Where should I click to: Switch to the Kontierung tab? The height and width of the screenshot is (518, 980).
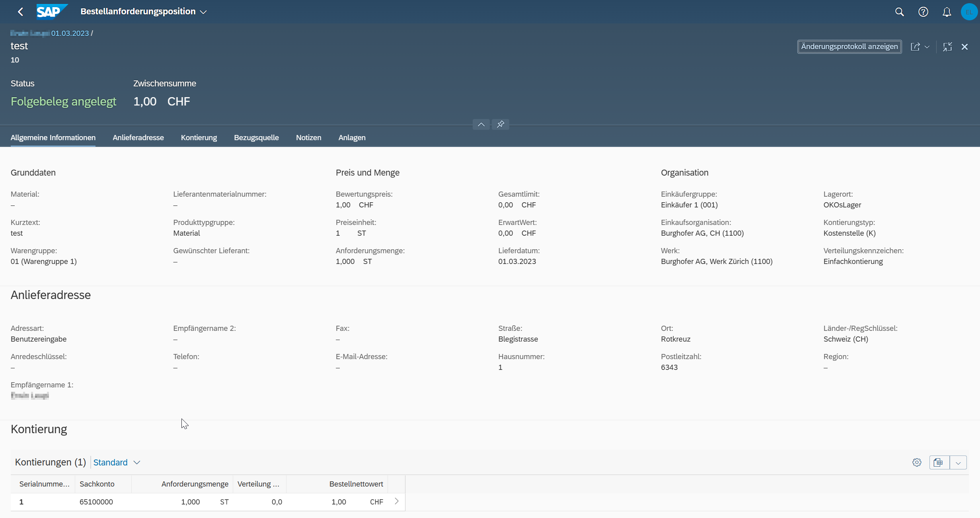(x=199, y=137)
